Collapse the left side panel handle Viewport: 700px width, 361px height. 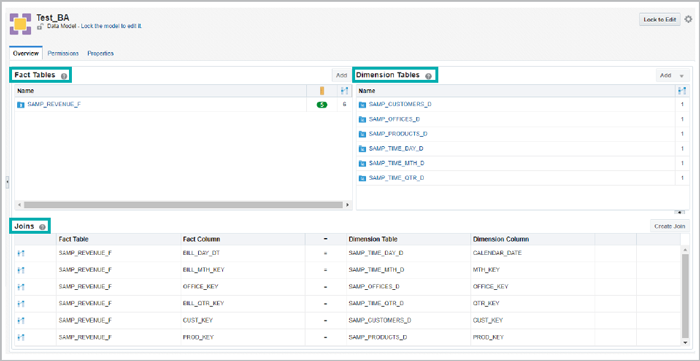pos(7,183)
